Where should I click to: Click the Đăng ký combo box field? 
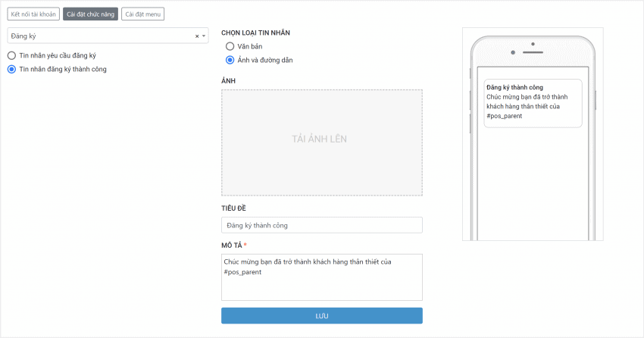(98, 36)
